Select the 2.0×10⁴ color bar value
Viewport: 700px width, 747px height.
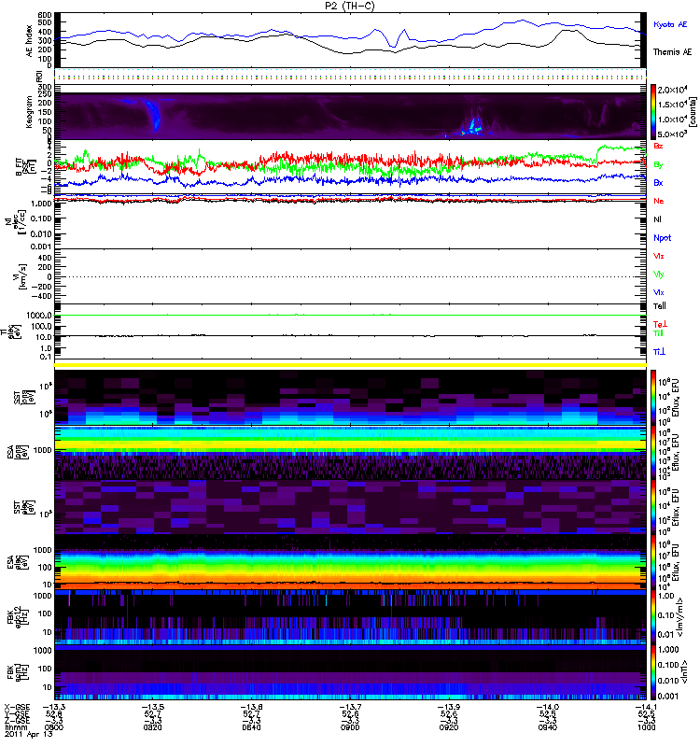coord(672,90)
